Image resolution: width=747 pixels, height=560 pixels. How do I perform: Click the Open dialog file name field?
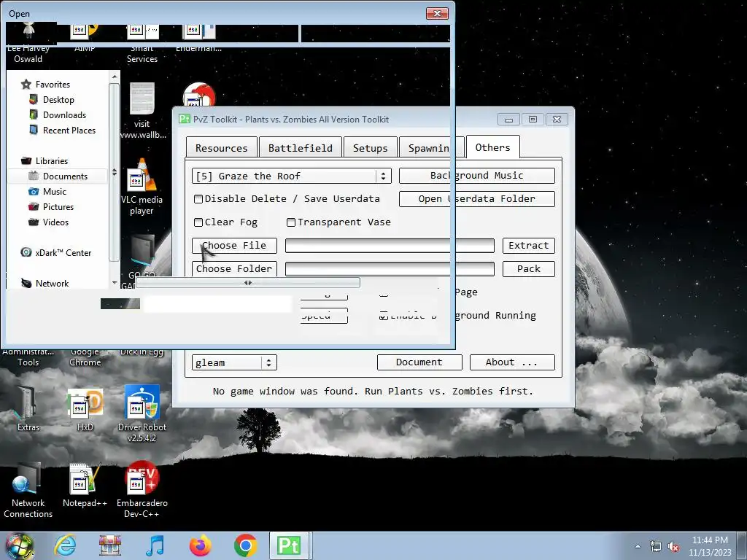[x=217, y=304]
